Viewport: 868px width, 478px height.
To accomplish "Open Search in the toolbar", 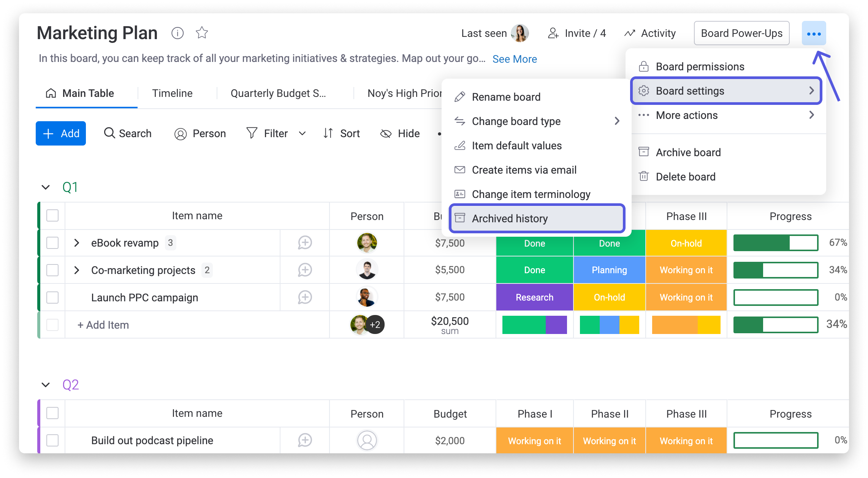I will tap(128, 133).
